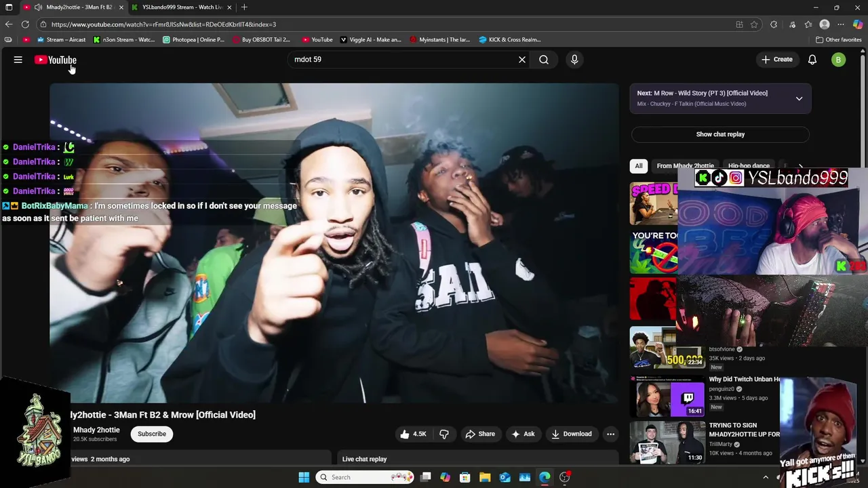Open Trying To Sign Mhady2hottie video thumbnail
The width and height of the screenshot is (868, 488).
point(667,442)
